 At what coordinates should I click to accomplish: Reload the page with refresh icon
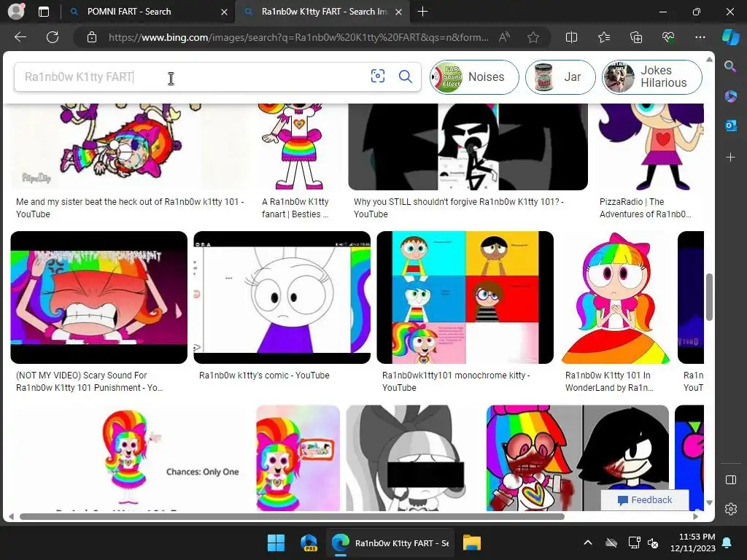(x=53, y=37)
